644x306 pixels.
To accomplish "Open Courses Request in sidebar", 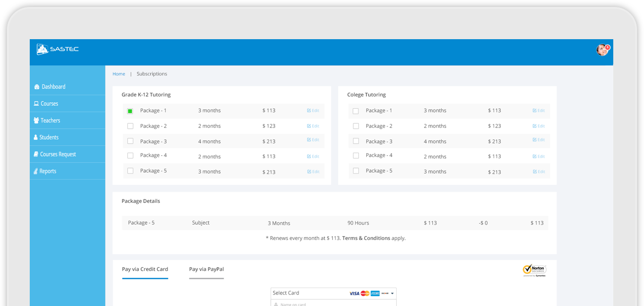I will point(58,154).
